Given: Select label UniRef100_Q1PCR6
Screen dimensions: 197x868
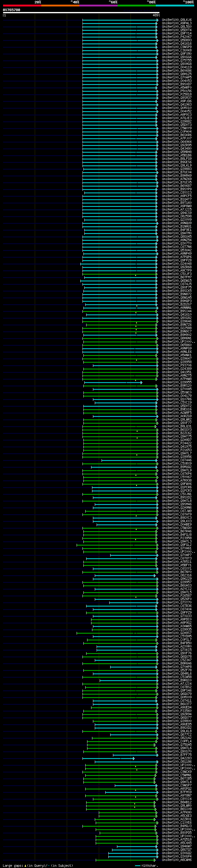Looking at the screenshot, I should click(177, 487).
